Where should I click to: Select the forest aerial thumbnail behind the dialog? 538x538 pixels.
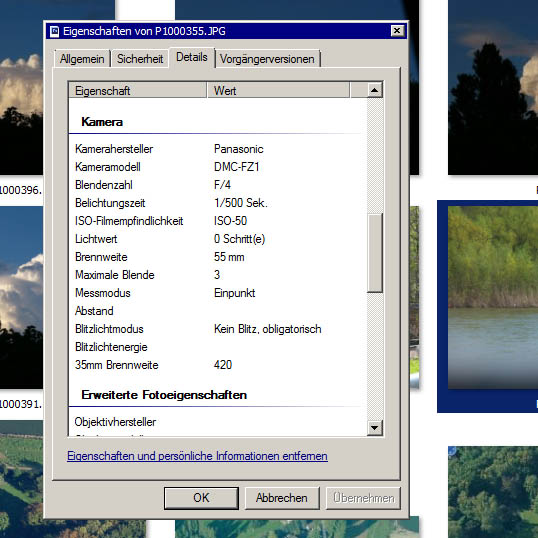(x=493, y=492)
